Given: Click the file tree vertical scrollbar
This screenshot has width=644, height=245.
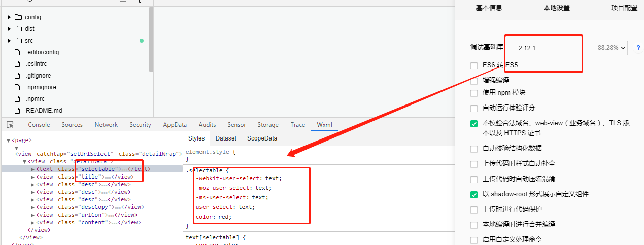Looking at the screenshot, I should pyautogui.click(x=151, y=40).
